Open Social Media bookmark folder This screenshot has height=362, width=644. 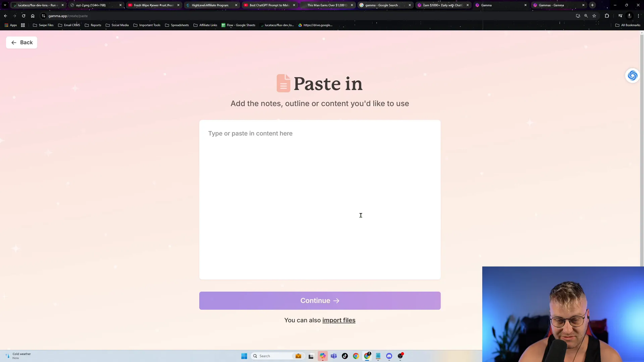pyautogui.click(x=117, y=25)
